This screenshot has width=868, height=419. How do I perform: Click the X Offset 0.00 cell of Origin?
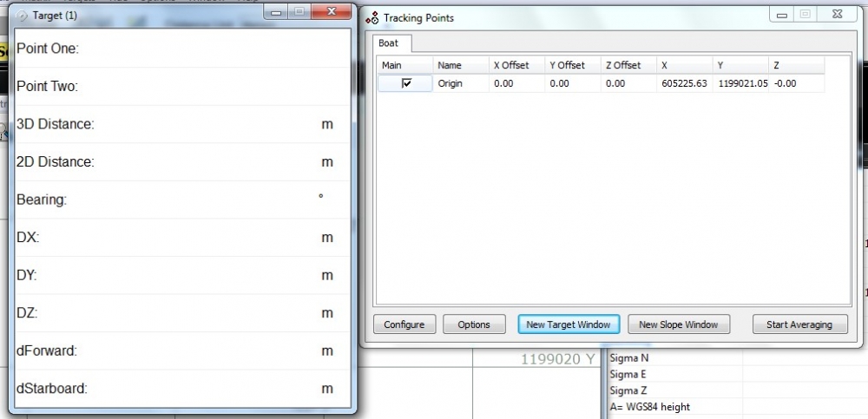click(x=517, y=83)
